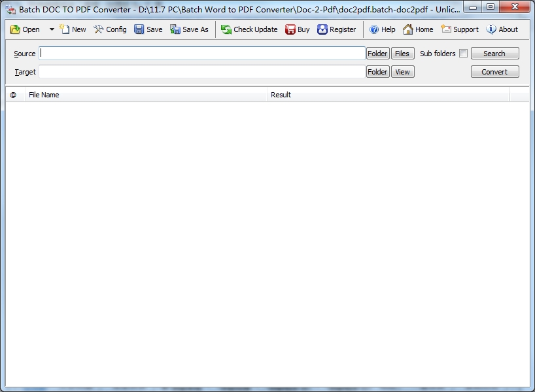Image resolution: width=535 pixels, height=392 pixels.
Task: Sort by the File Name column header
Action: coord(146,95)
